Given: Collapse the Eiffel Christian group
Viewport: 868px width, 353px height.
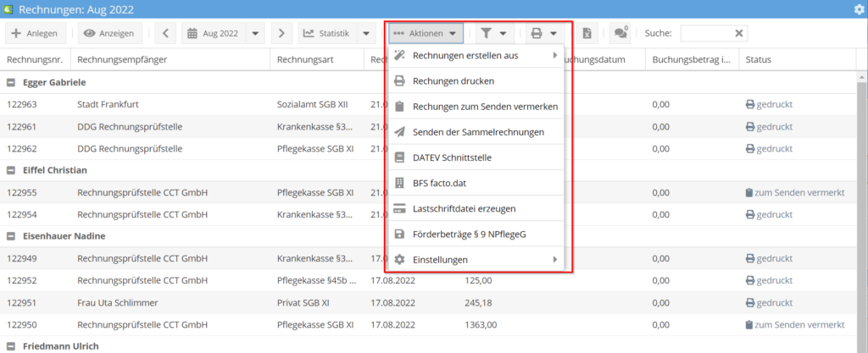Looking at the screenshot, I should [11, 170].
